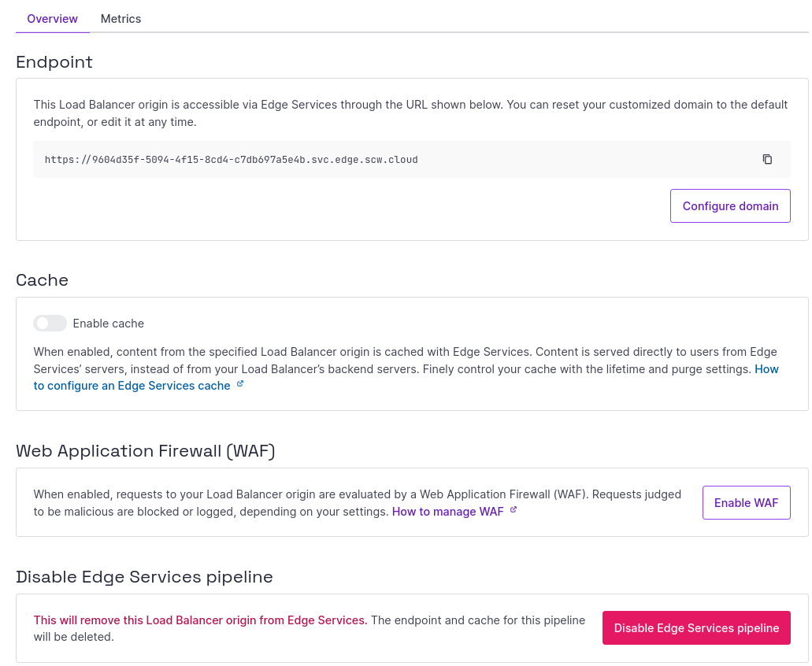Select the https endpoint URL text
This screenshot has width=812, height=666.
pos(232,159)
